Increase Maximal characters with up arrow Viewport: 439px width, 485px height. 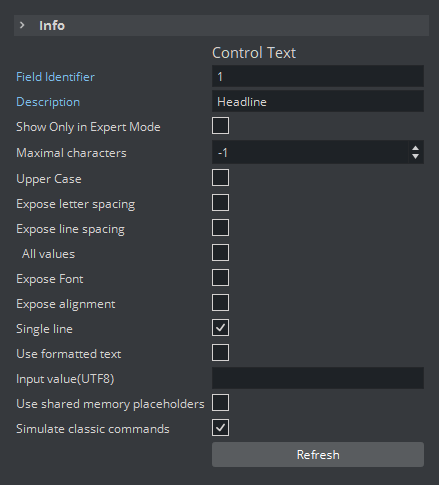coord(415,148)
